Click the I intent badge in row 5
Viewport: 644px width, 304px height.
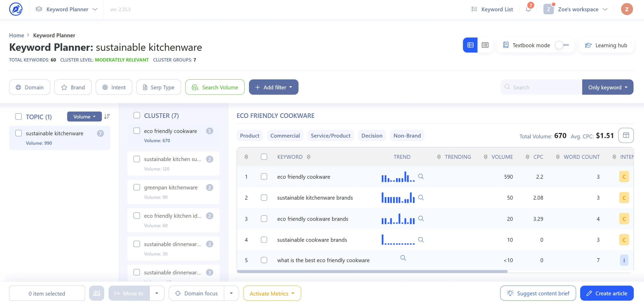[624, 260]
